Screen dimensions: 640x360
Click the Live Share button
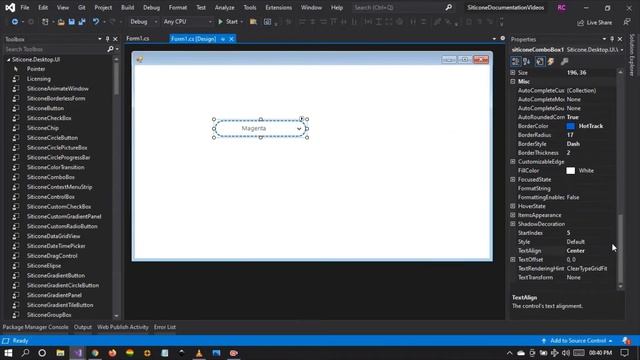[595, 22]
